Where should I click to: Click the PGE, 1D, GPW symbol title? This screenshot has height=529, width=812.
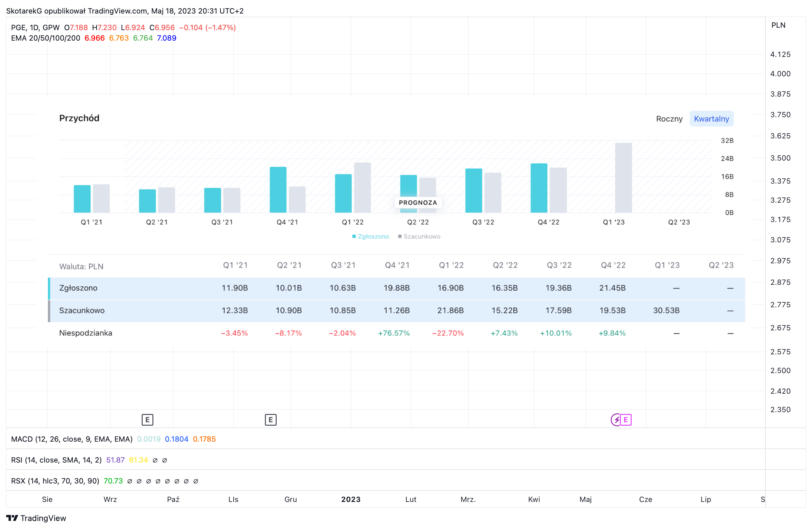[x=35, y=28]
